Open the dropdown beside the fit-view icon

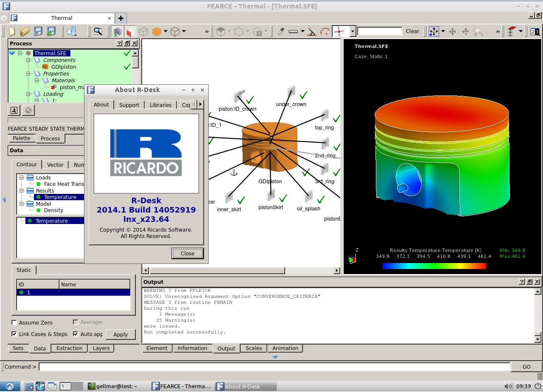443,31
